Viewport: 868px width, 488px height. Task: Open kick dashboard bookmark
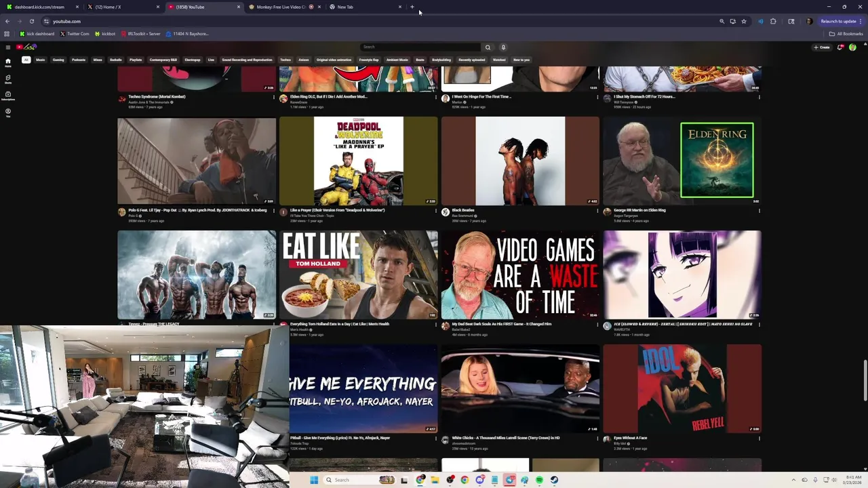pyautogui.click(x=37, y=33)
